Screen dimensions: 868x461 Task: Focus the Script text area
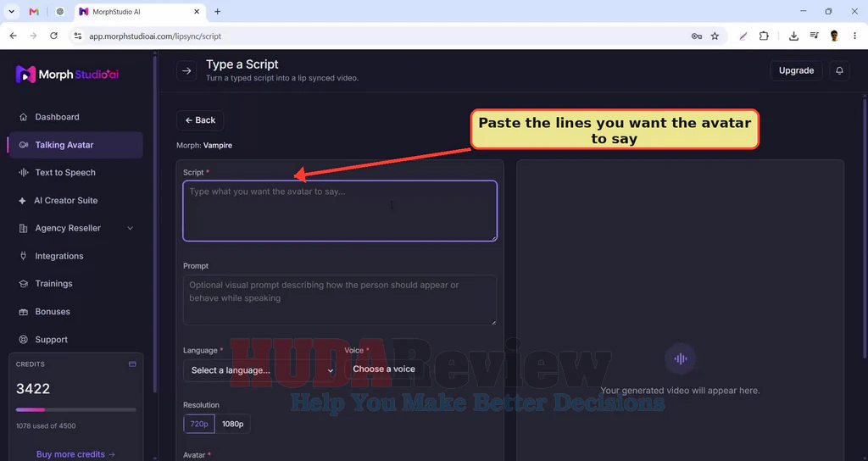point(340,211)
